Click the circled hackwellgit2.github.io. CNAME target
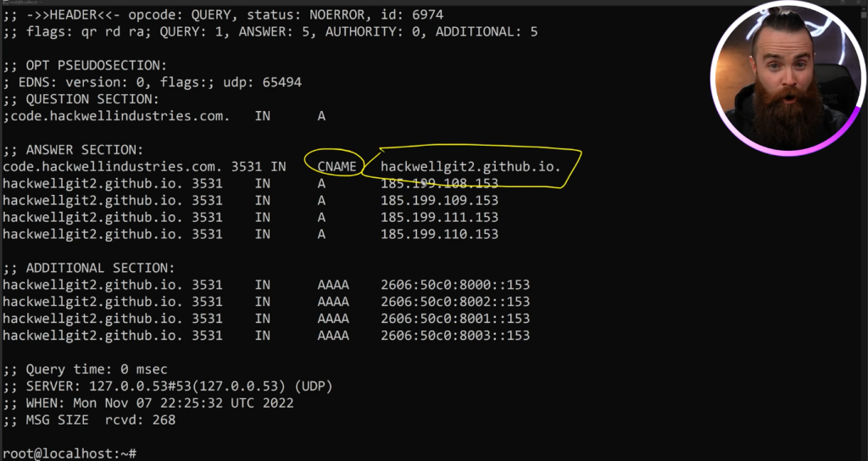 click(470, 167)
